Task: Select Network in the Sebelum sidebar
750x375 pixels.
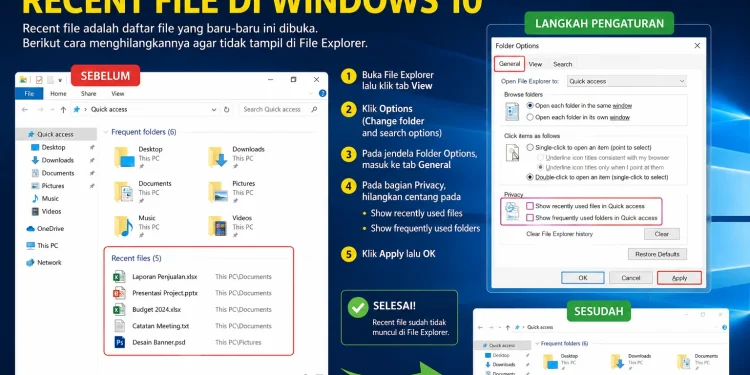Action: tap(44, 263)
